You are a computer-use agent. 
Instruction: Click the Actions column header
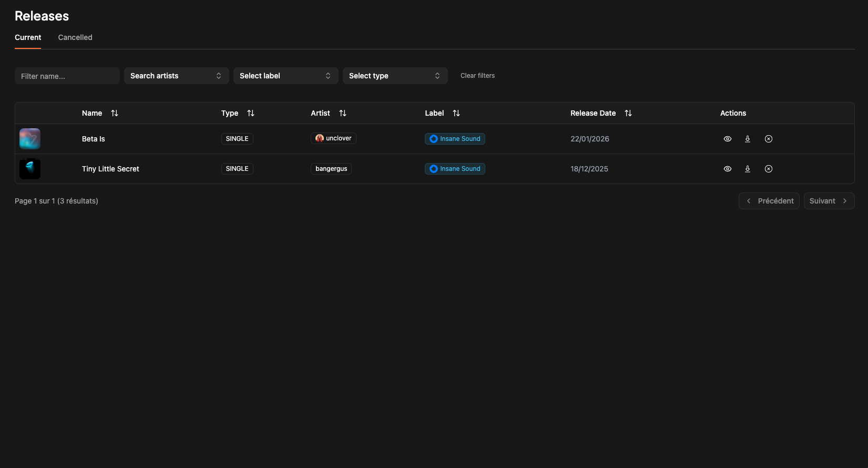pyautogui.click(x=733, y=113)
